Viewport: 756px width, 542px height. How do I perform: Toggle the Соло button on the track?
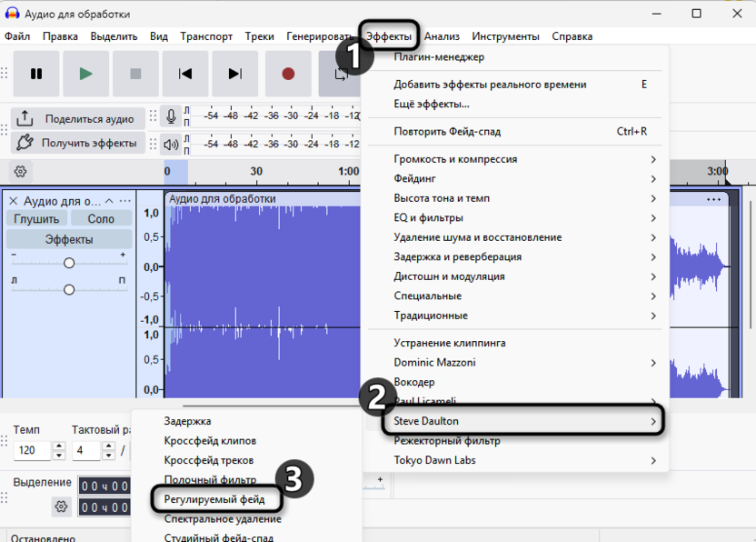pos(101,219)
